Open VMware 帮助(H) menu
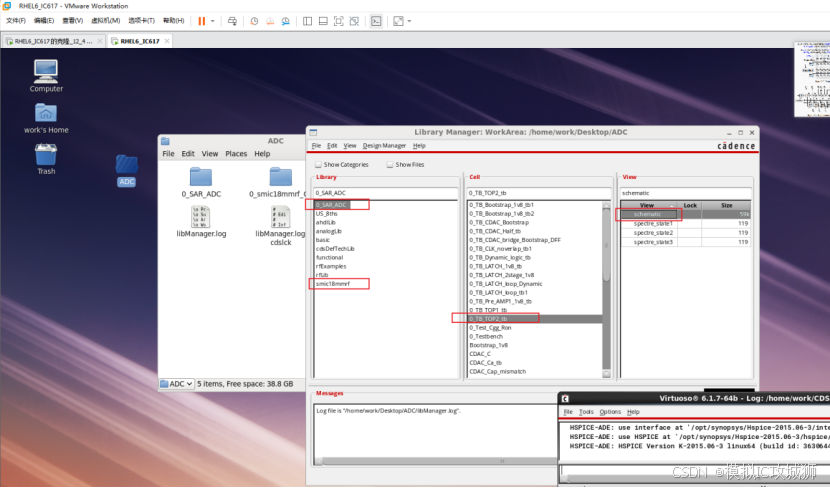 tap(174, 21)
